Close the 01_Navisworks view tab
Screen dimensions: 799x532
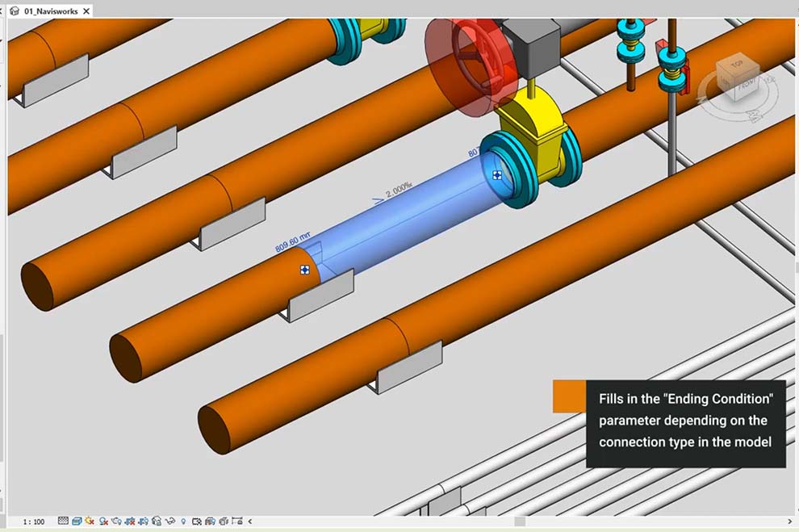coord(86,11)
